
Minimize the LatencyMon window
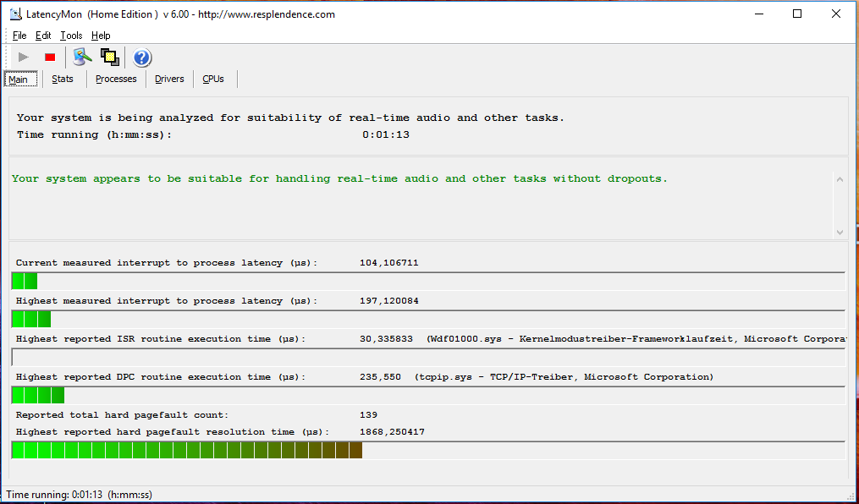click(x=759, y=14)
